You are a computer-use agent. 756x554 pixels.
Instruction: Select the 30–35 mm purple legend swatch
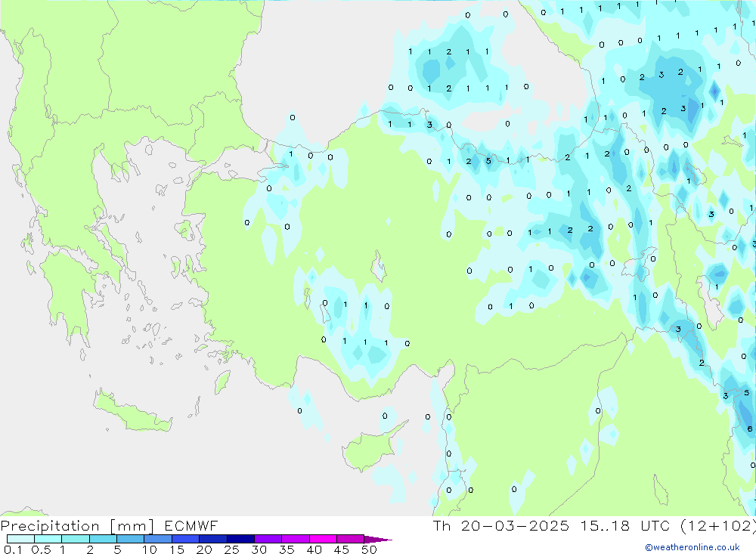pyautogui.click(x=268, y=539)
